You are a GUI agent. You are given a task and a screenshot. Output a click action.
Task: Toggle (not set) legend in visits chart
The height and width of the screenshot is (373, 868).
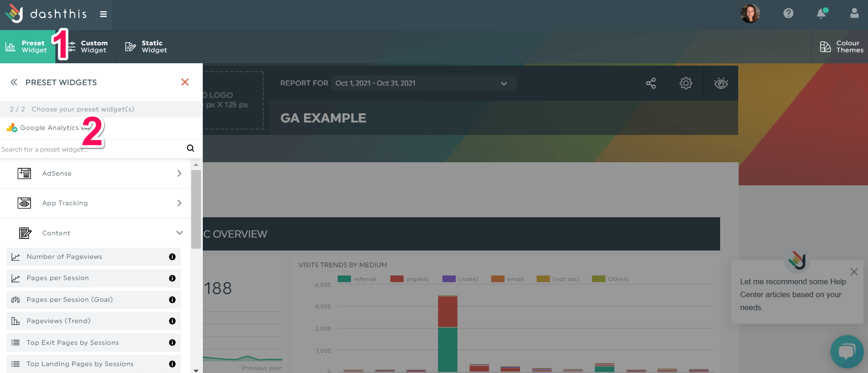click(558, 279)
